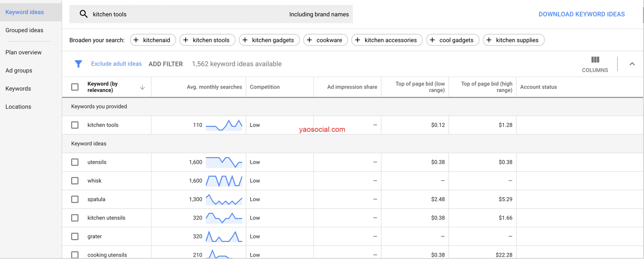The image size is (644, 260).
Task: Click Download Keyword Ideas
Action: (x=581, y=14)
